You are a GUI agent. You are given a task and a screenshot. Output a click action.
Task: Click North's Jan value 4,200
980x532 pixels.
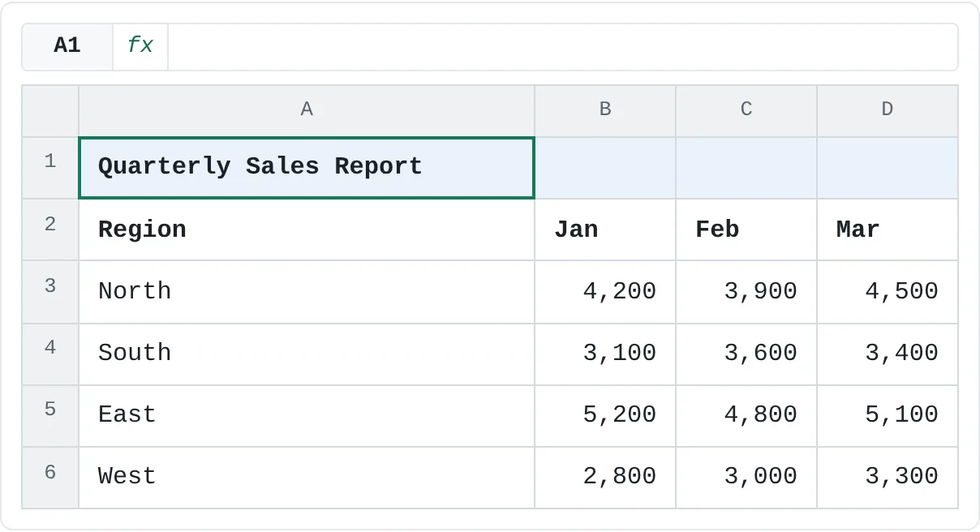click(x=605, y=292)
